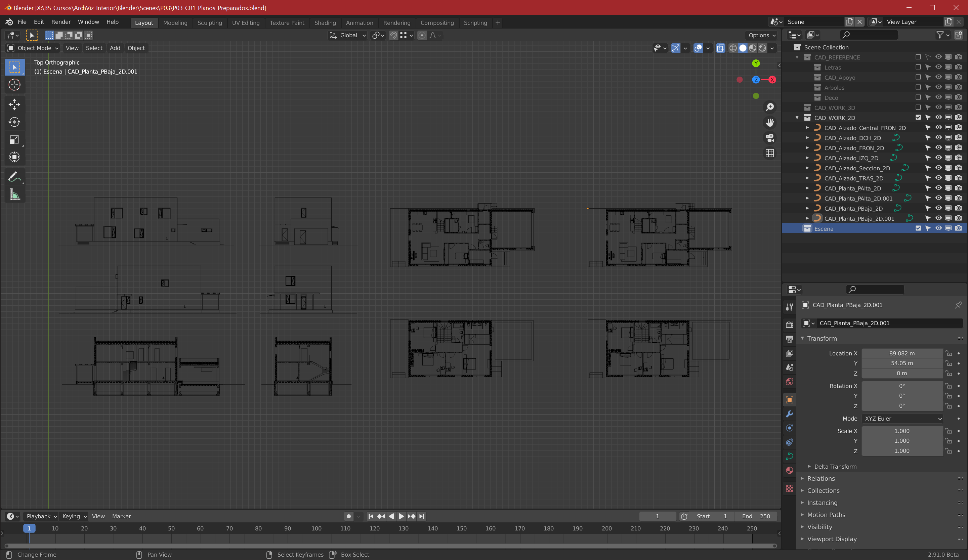Select the Rotate tool

click(x=14, y=122)
